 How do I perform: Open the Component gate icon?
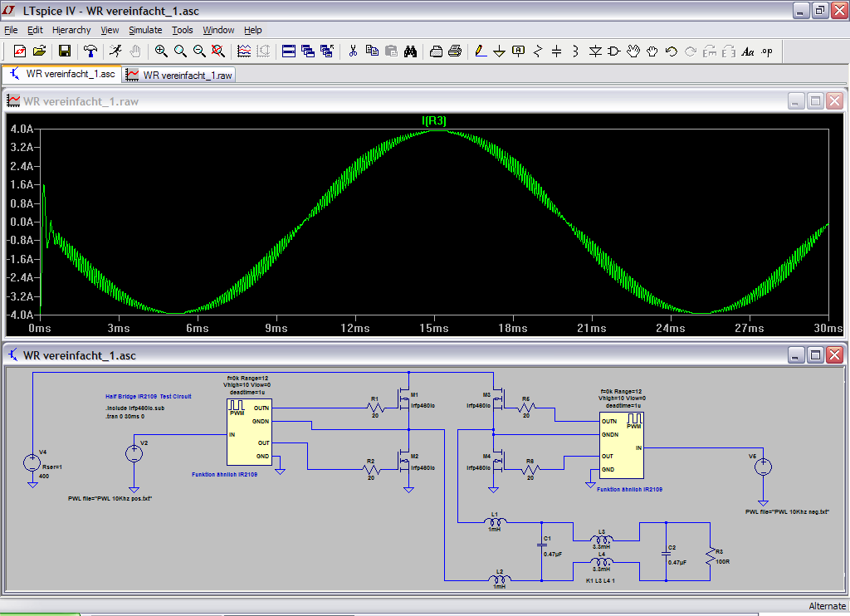(614, 51)
